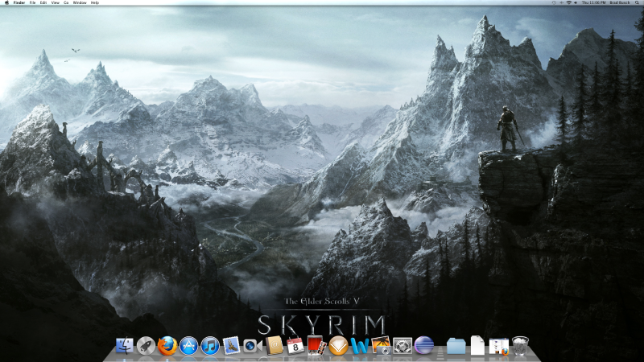This screenshot has height=362, width=644.
Task: Open the Apple menu
Action: tap(6, 2)
